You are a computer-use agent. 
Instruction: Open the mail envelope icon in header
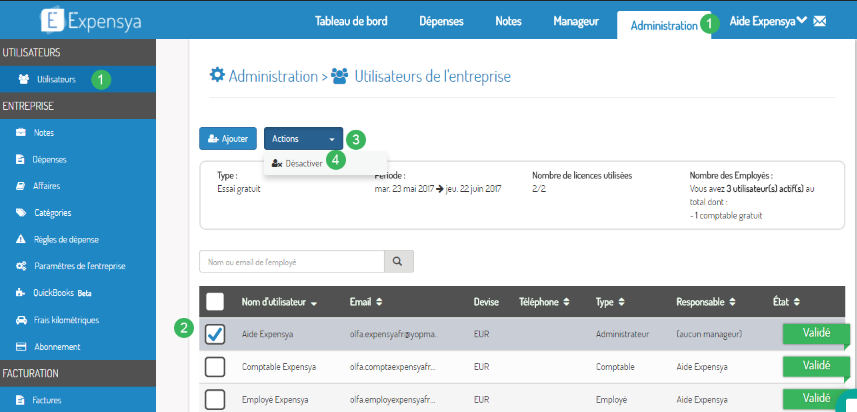tap(819, 21)
